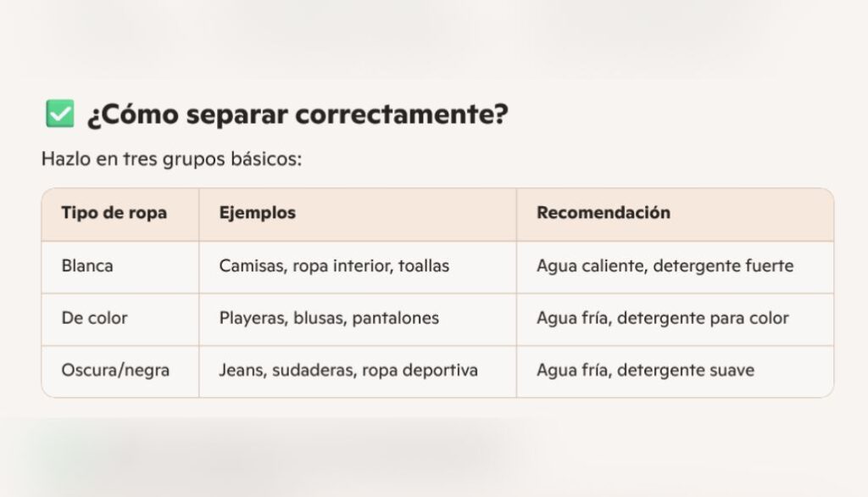Select the 'Recomendación' column header
The height and width of the screenshot is (497, 868).
[604, 214]
